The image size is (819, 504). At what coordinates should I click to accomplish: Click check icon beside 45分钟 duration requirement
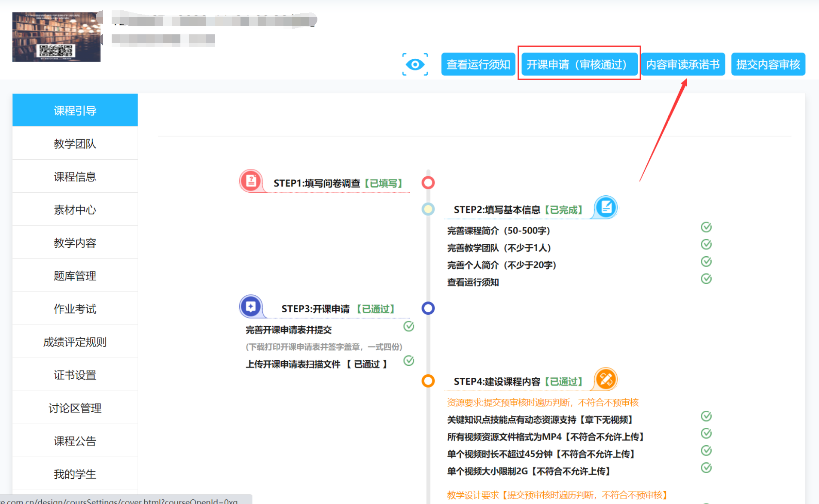coord(706,450)
